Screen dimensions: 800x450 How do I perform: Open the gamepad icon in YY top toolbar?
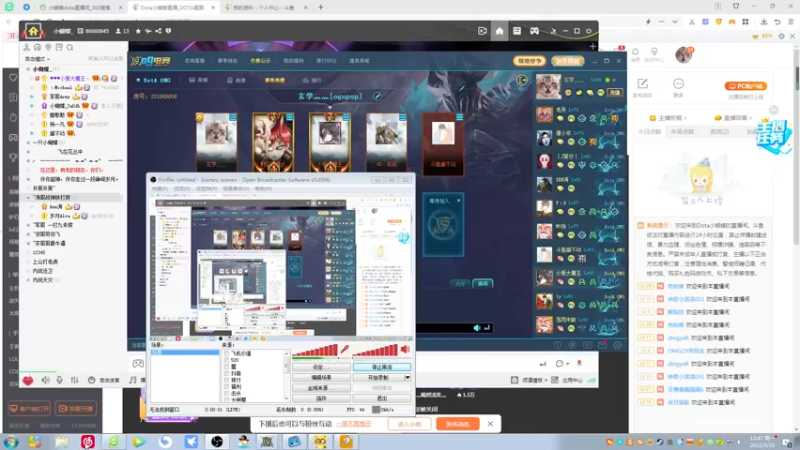(x=534, y=31)
